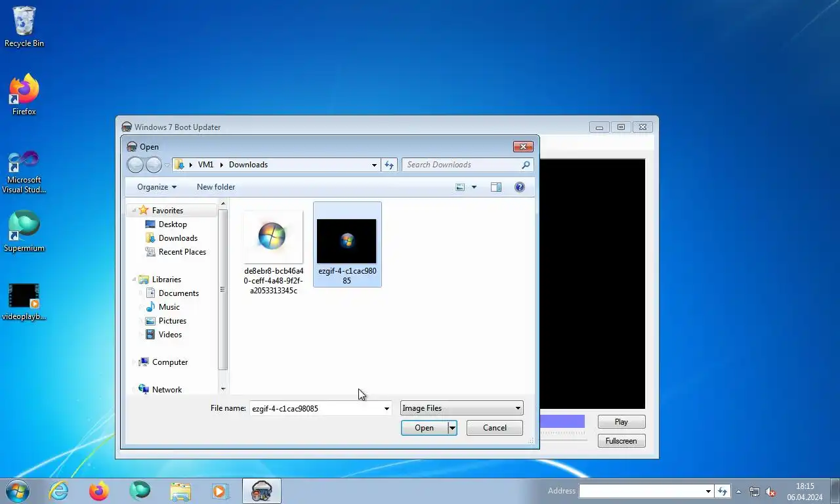The width and height of the screenshot is (840, 504).
Task: Toggle the preview pane icon
Action: [496, 187]
